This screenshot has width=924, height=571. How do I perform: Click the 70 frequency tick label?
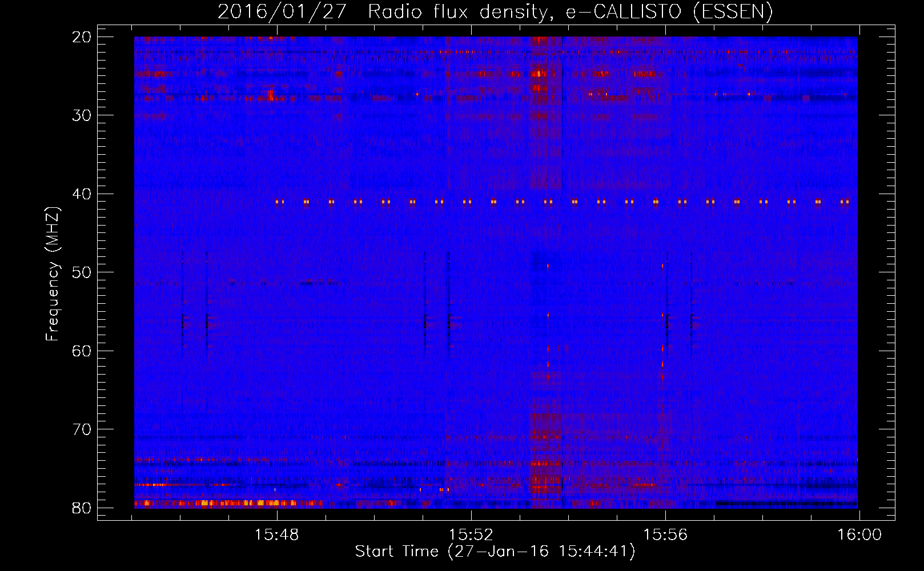[x=82, y=429]
